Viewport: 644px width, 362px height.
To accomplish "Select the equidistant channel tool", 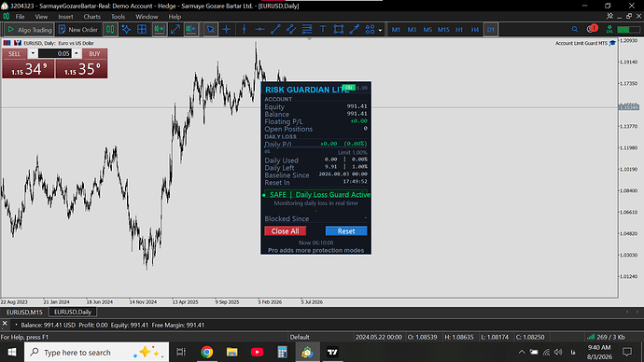I will 291,30.
